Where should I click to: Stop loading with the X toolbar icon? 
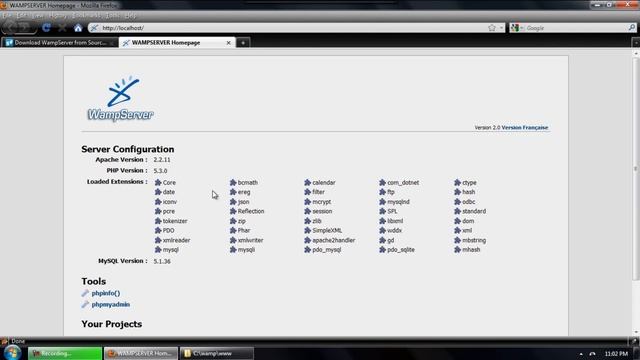(x=62, y=28)
